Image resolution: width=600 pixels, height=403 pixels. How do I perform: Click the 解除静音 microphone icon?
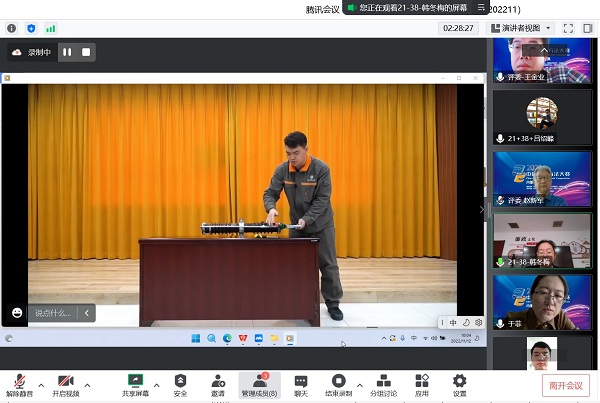(x=19, y=381)
